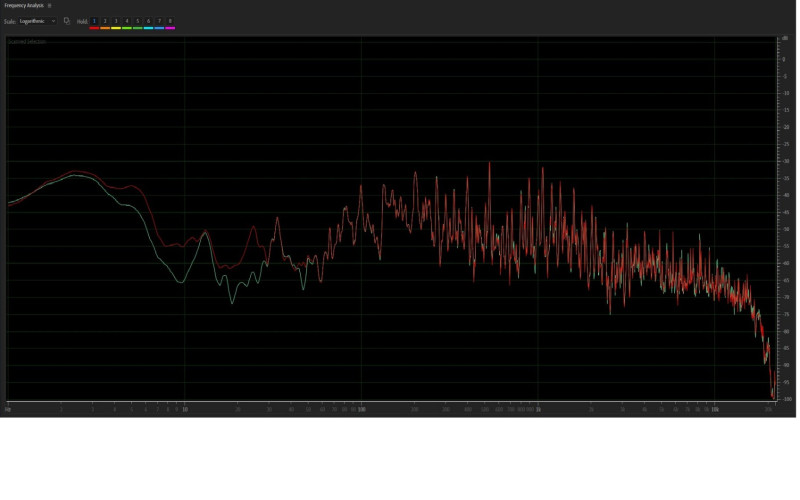
Task: Click the tallest spectrum peak in the graph
Action: point(490,164)
